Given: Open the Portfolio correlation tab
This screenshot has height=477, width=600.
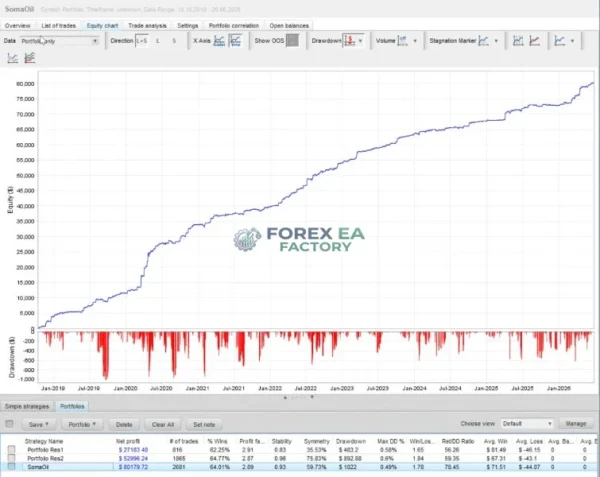Looking at the screenshot, I should [x=234, y=26].
